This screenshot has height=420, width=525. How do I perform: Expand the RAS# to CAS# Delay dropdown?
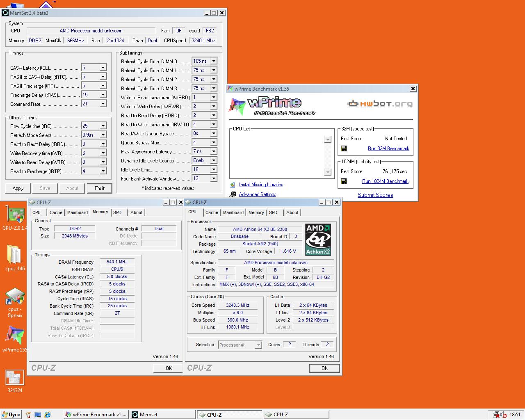[103, 77]
